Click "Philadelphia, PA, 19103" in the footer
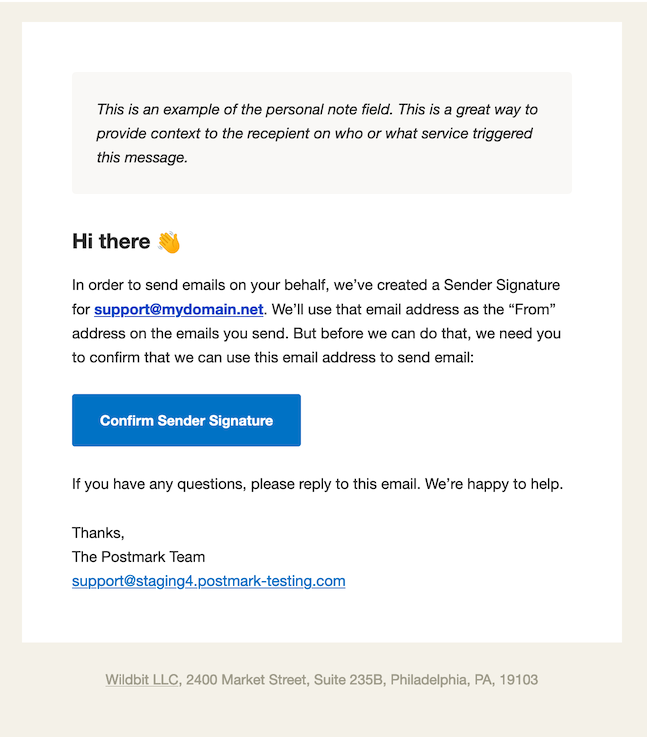This screenshot has height=737, width=647. tap(464, 679)
